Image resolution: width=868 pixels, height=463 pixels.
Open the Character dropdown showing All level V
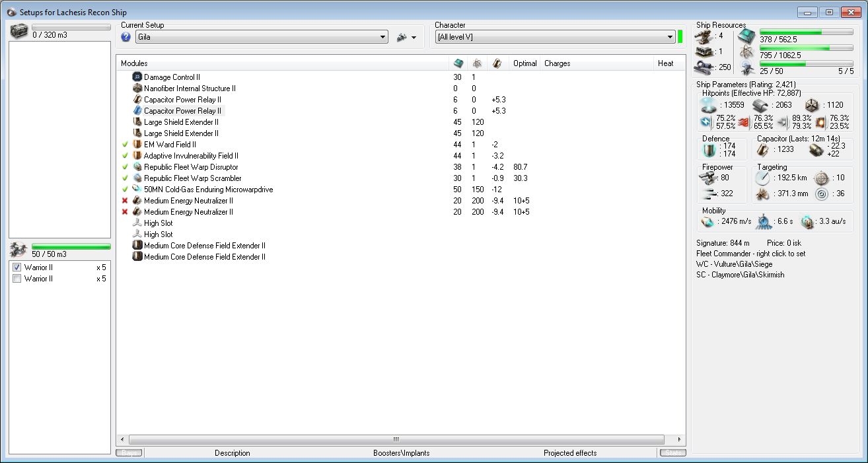tap(555, 38)
